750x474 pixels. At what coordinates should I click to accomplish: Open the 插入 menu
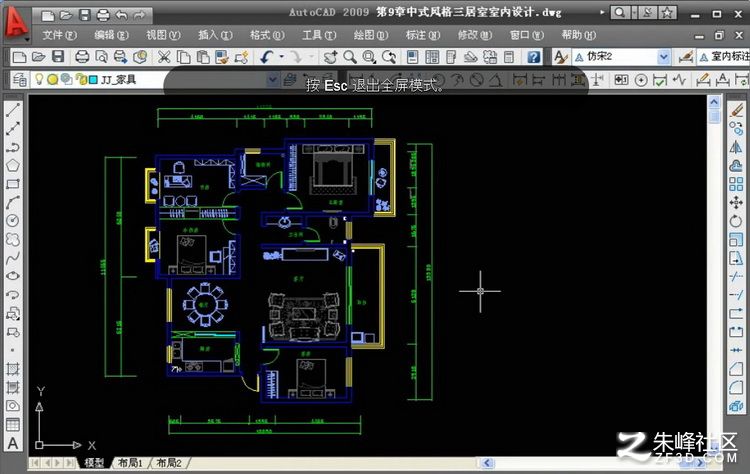pos(215,35)
